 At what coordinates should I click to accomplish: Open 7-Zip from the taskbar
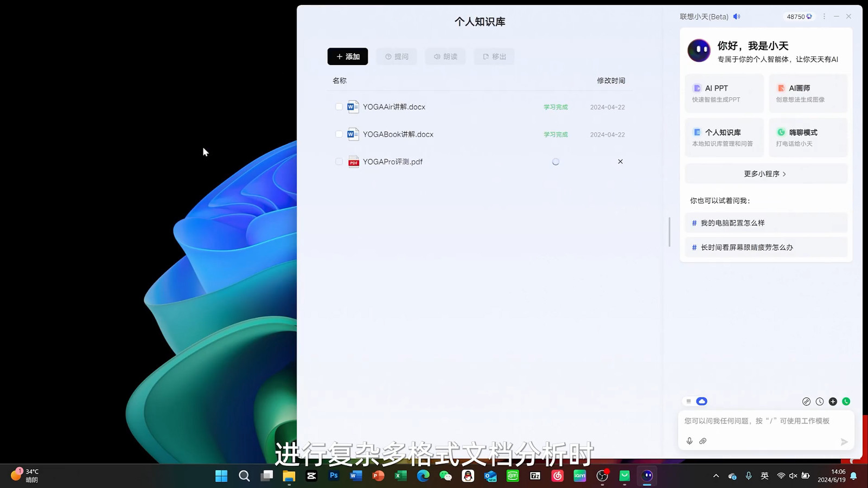(535, 476)
